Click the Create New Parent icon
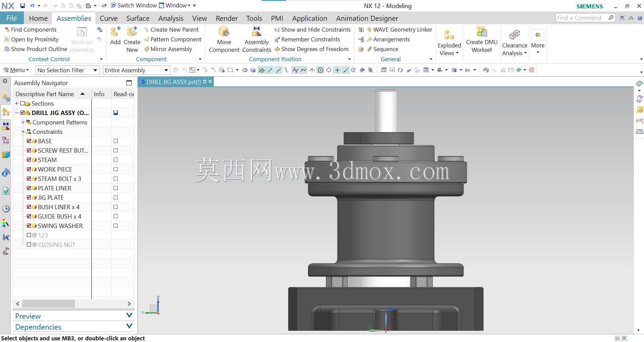 pyautogui.click(x=147, y=30)
